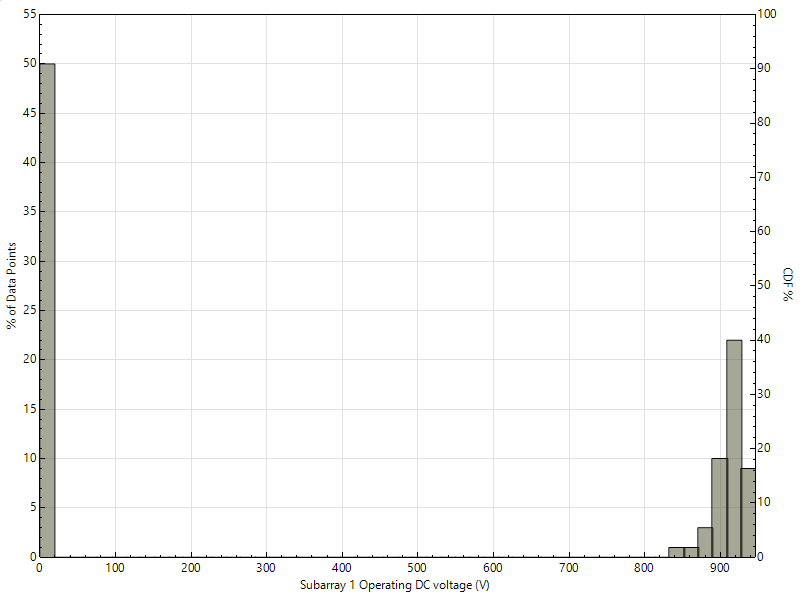Image resolution: width=800 pixels, height=600 pixels.
Task: Click the 200 tick label on the x-axis
Action: [191, 568]
